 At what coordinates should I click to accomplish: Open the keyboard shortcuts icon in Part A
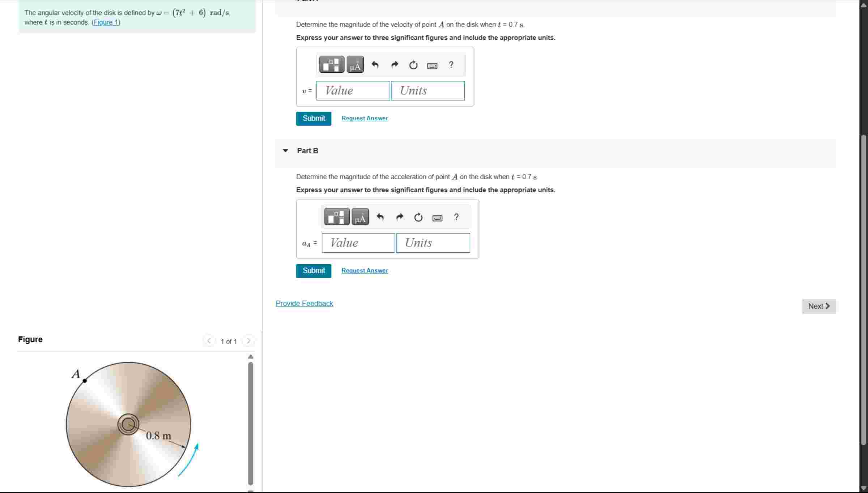[432, 65]
